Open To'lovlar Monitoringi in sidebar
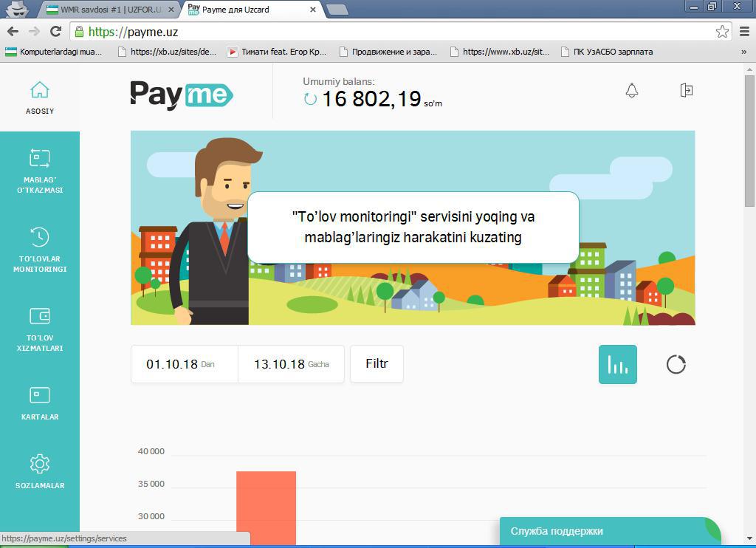This screenshot has width=756, height=548. (40, 237)
